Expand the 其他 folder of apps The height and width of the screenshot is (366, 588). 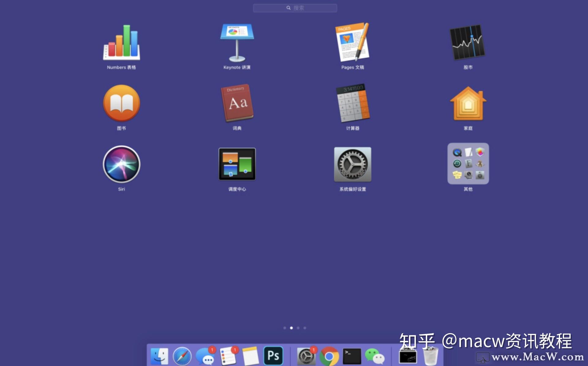[x=468, y=164]
